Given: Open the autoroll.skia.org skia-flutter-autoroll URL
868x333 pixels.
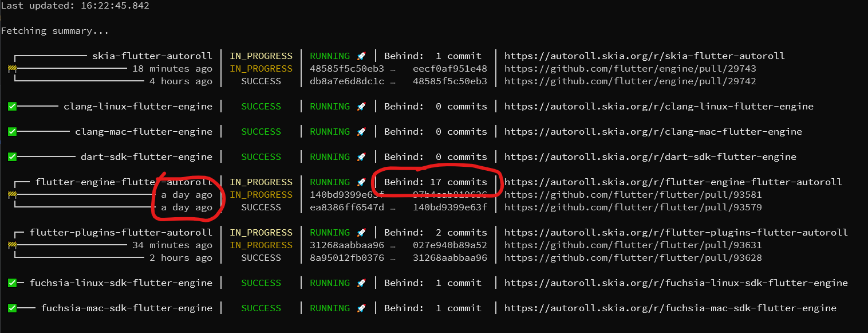Looking at the screenshot, I should 645,56.
